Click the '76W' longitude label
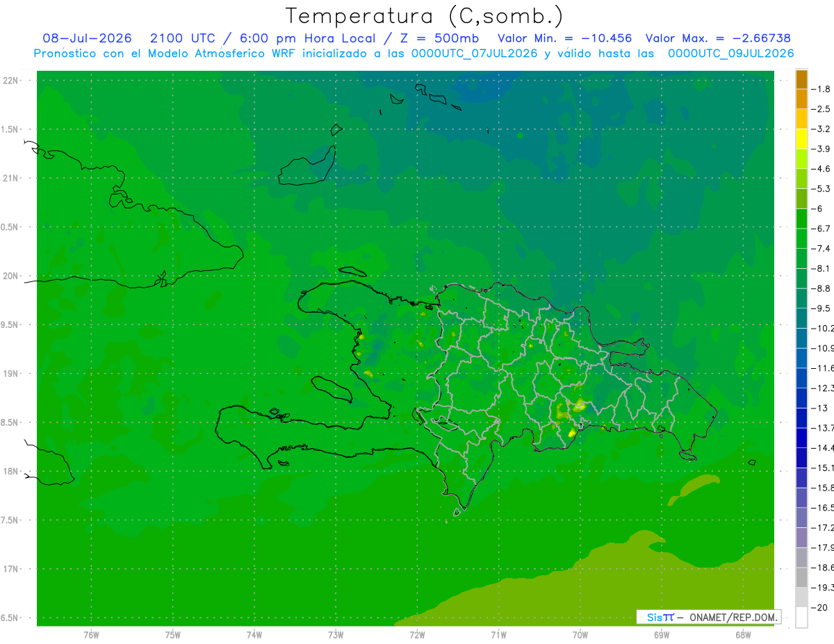This screenshot has height=644, width=834. pyautogui.click(x=91, y=635)
